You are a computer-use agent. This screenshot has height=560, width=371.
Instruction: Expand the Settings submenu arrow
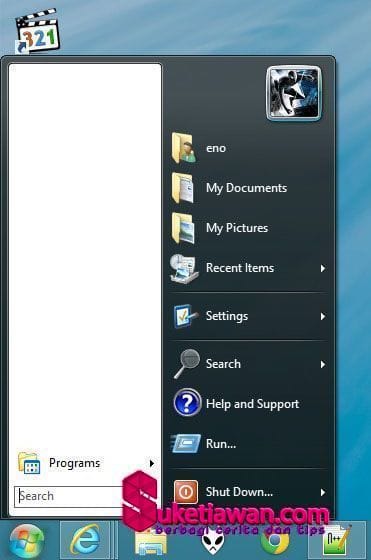tap(322, 316)
